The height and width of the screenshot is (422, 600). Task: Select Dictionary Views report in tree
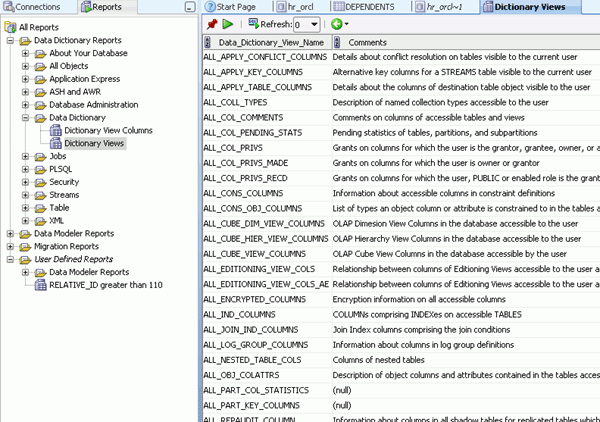(94, 143)
